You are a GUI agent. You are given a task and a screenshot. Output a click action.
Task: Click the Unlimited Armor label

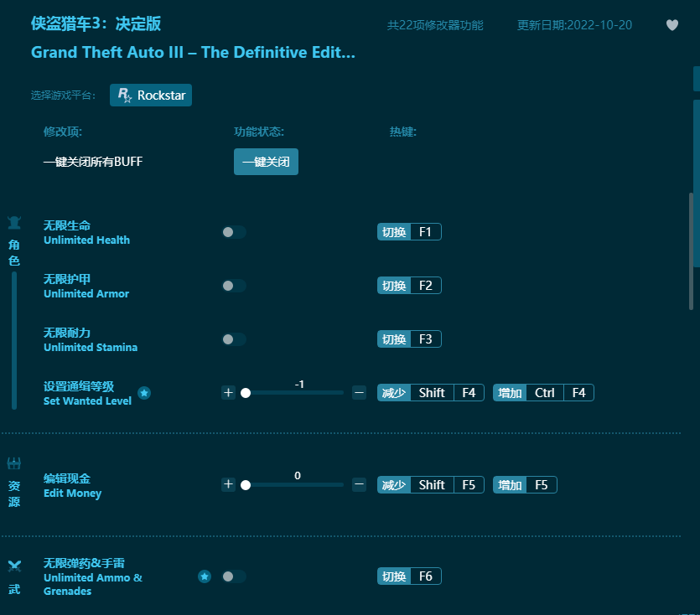(86, 286)
